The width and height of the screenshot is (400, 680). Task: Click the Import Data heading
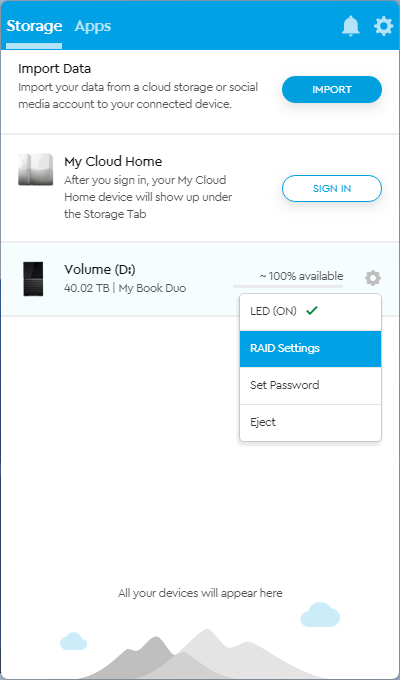click(x=55, y=69)
